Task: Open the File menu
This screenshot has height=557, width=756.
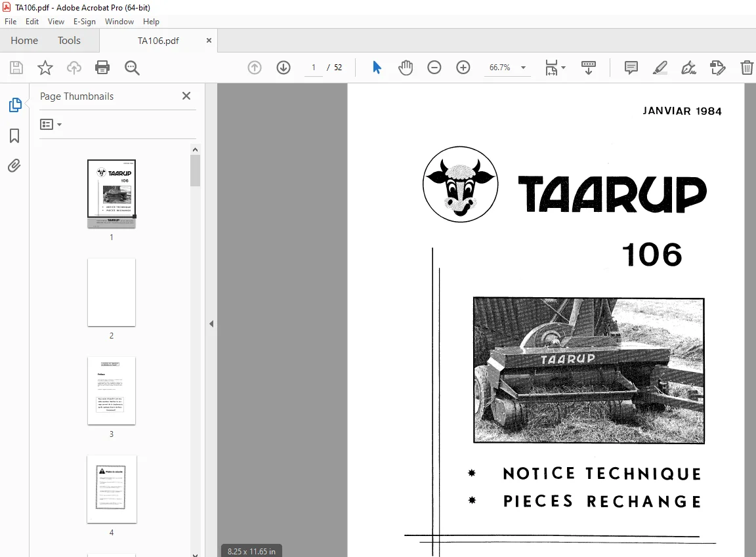Action: pyautogui.click(x=10, y=22)
